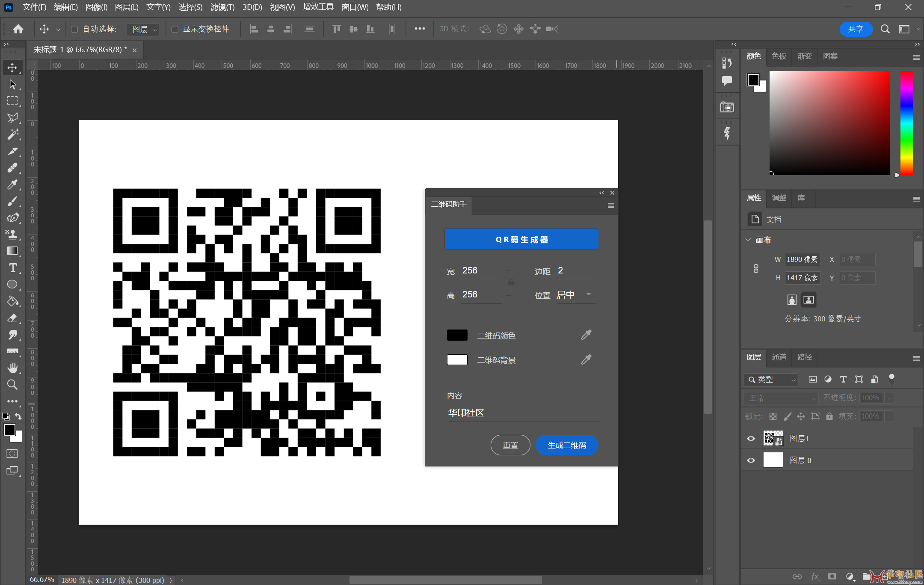The width and height of the screenshot is (924, 585).
Task: Swap foreground and background colors
Action: (x=18, y=416)
